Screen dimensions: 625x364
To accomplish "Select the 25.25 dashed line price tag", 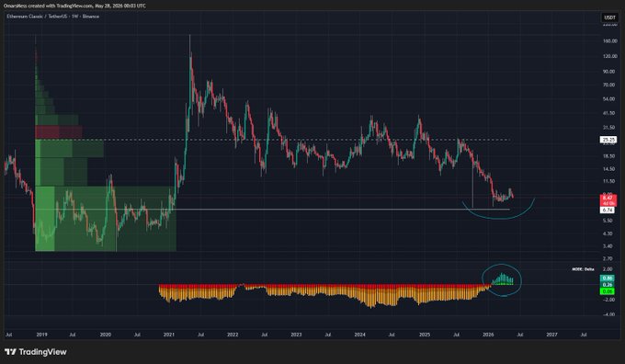I will [x=608, y=140].
